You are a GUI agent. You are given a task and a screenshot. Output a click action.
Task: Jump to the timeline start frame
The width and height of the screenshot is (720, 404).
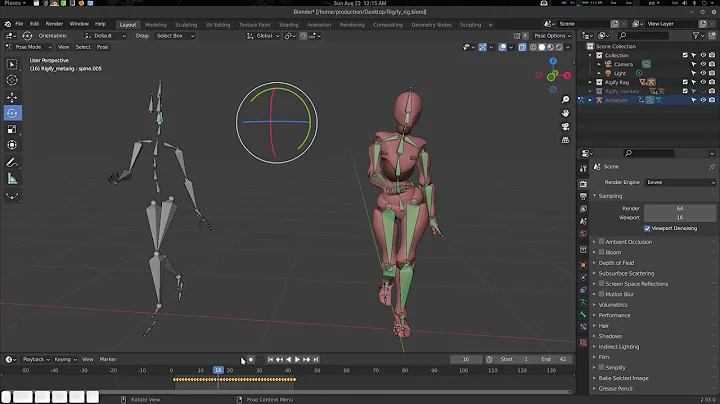(x=270, y=359)
